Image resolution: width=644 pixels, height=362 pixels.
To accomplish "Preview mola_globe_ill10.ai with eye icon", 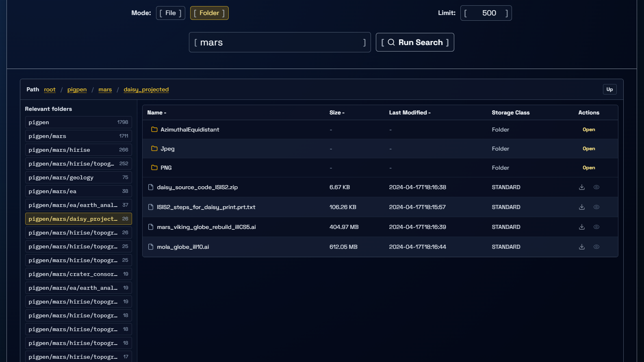I will 596,247.
